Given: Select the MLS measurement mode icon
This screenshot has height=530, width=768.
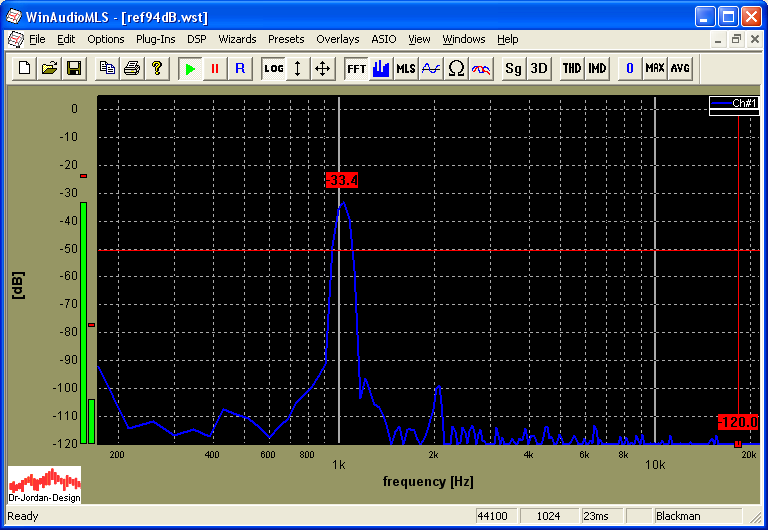Looking at the screenshot, I should [406, 68].
